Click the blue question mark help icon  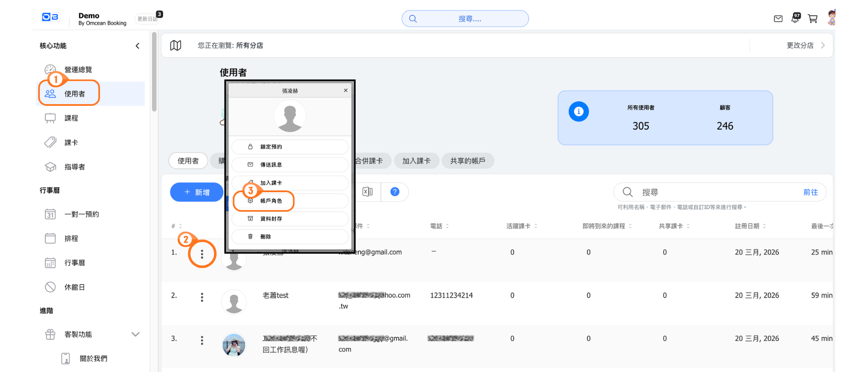coord(395,192)
